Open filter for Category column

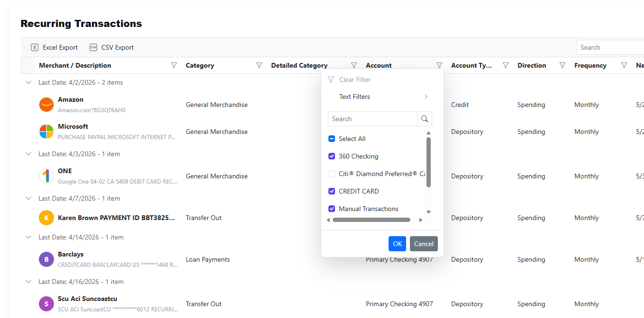click(x=259, y=65)
